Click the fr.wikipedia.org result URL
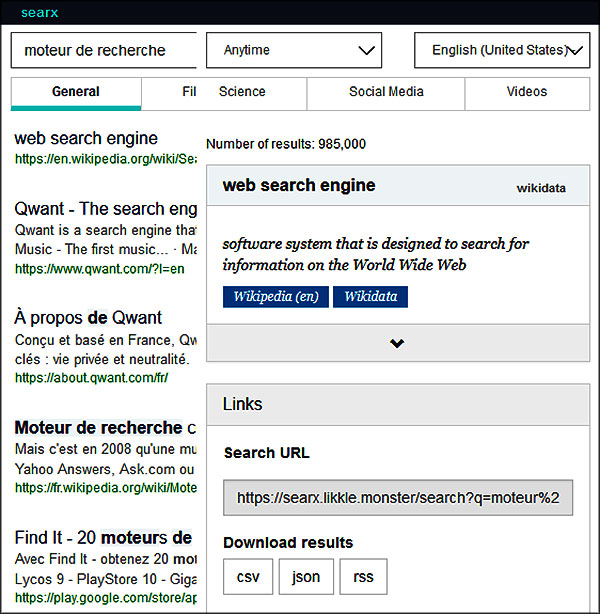Image resolution: width=600 pixels, height=614 pixels. 106,488
